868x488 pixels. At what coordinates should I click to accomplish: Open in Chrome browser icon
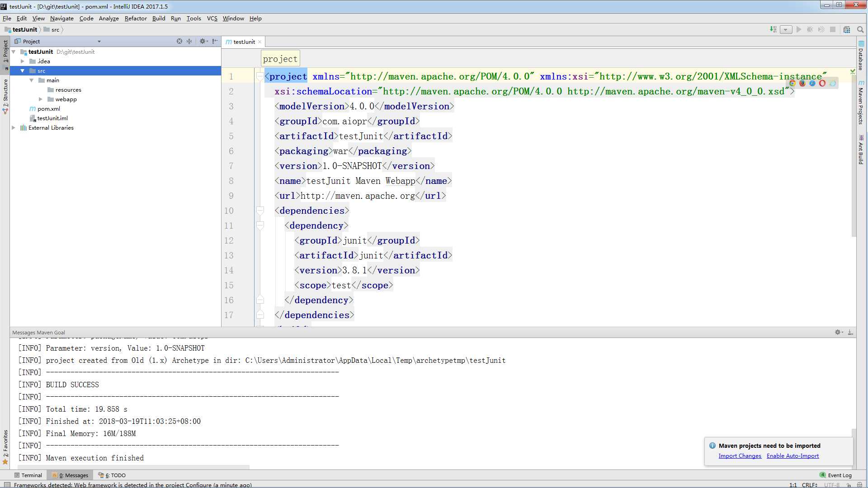793,83
